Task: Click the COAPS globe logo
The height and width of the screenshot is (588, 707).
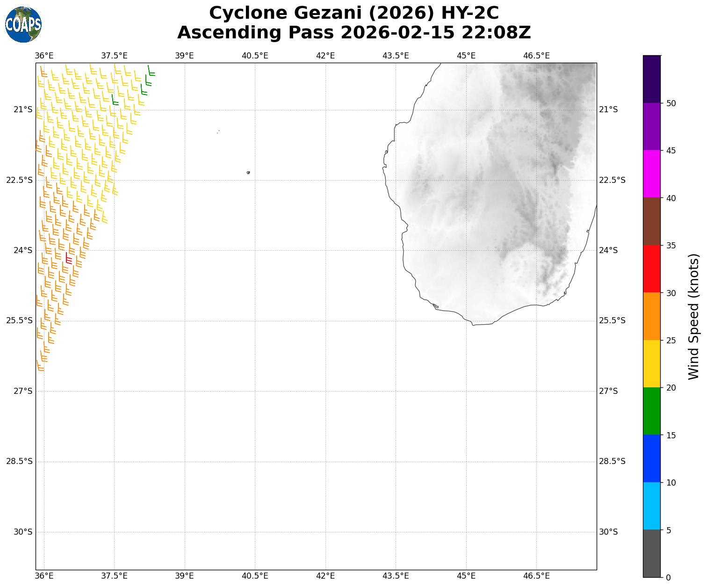Action: 23,24
